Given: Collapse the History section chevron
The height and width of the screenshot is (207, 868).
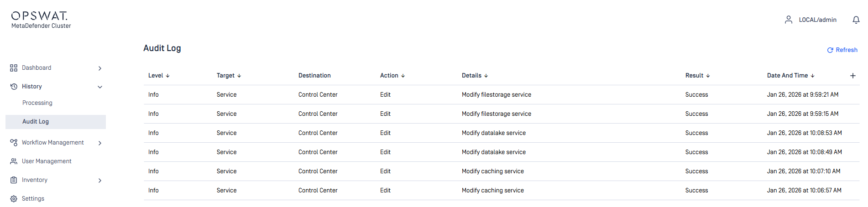Looking at the screenshot, I should (x=100, y=87).
